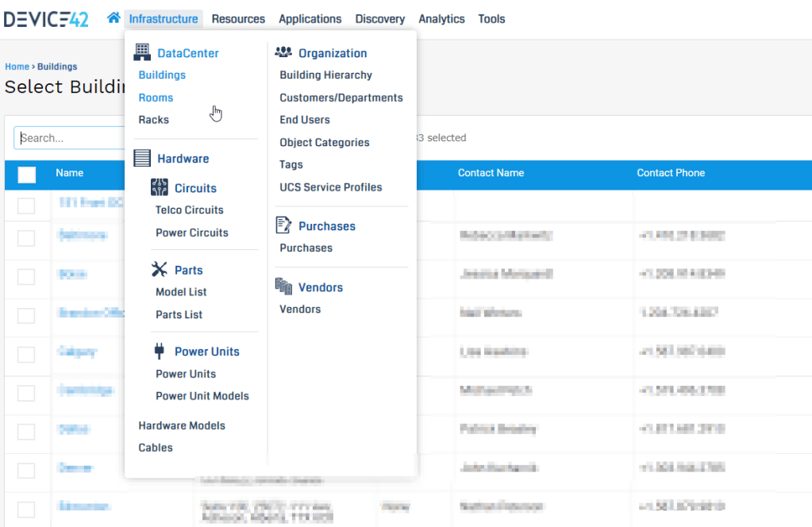This screenshot has width=812, height=527.
Task: Check the fourth building row checkbox
Action: (26, 315)
